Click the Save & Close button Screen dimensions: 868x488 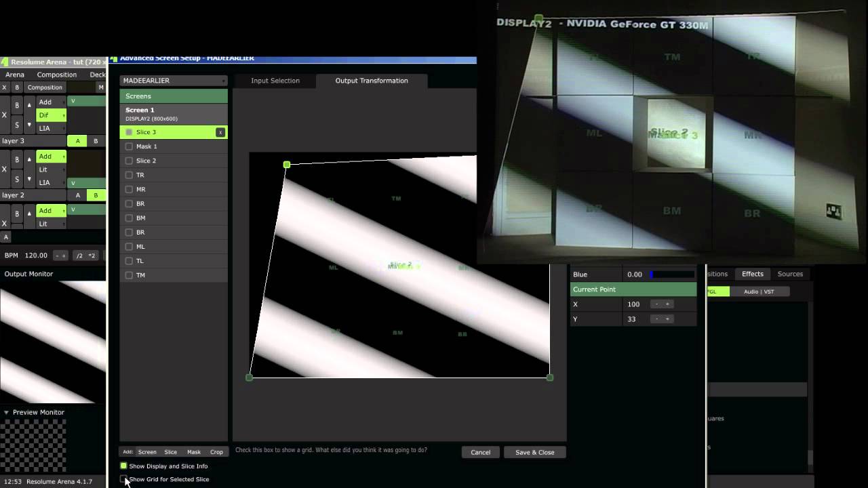point(534,452)
